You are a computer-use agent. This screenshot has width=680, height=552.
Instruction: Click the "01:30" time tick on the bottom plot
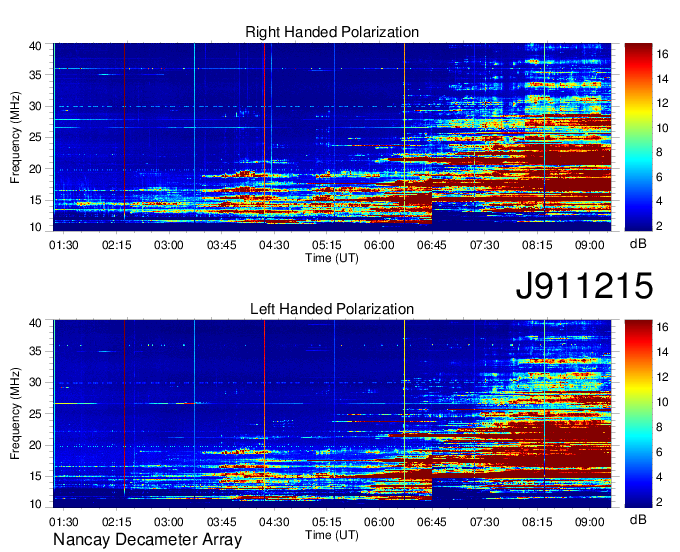tap(64, 522)
